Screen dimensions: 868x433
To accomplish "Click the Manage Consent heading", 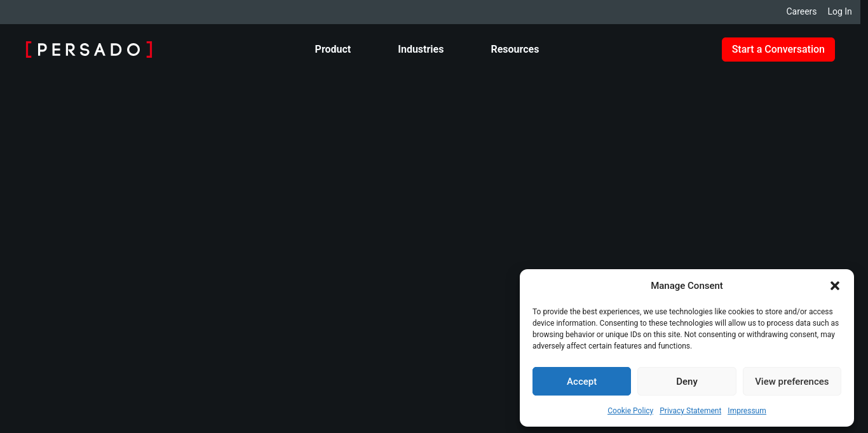I will click(686, 286).
